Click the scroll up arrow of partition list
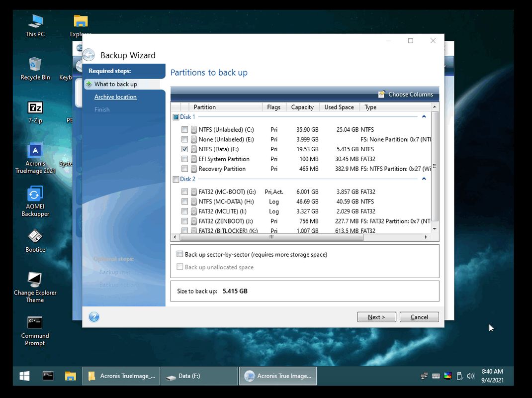 pos(435,107)
